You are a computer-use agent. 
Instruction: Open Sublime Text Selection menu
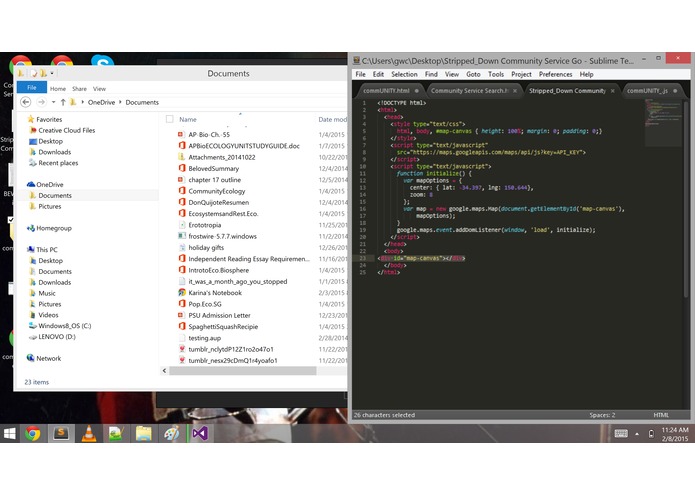[404, 74]
